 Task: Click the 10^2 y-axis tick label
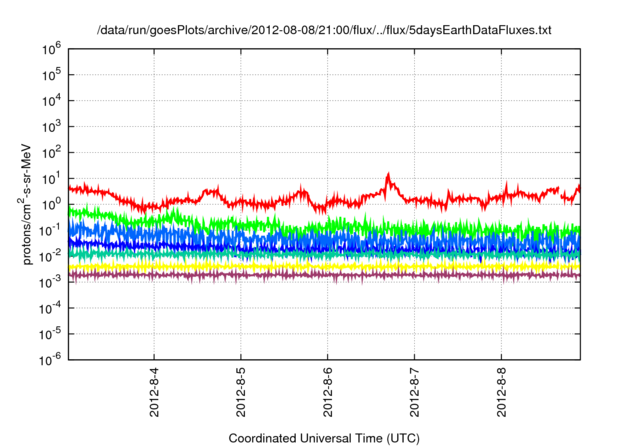(x=51, y=153)
